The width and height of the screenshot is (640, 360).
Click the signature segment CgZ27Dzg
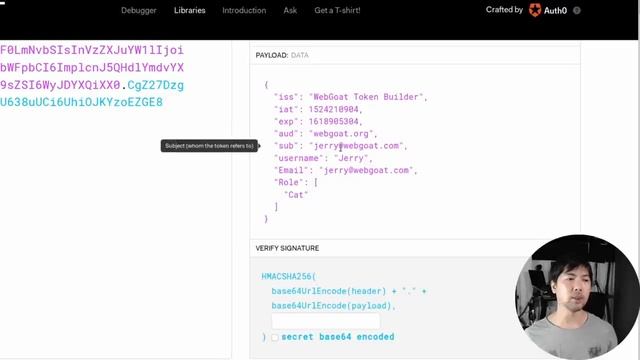[x=156, y=85]
